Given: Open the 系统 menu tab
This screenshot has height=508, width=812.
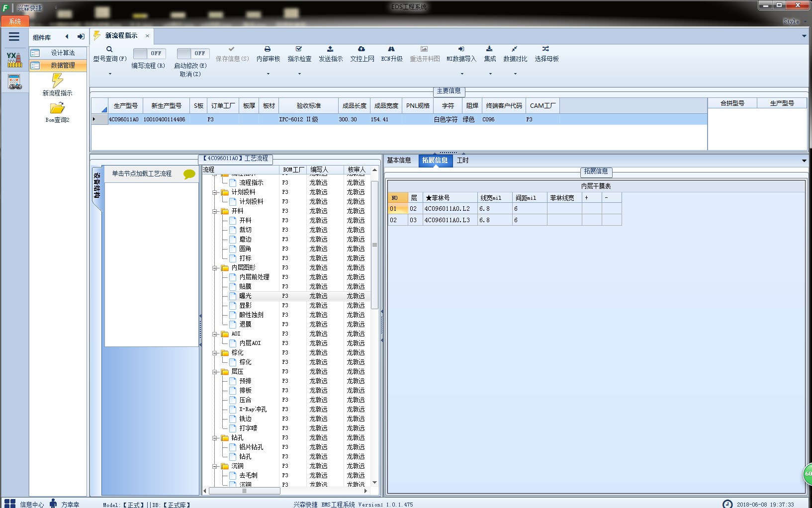Looking at the screenshot, I should point(15,21).
